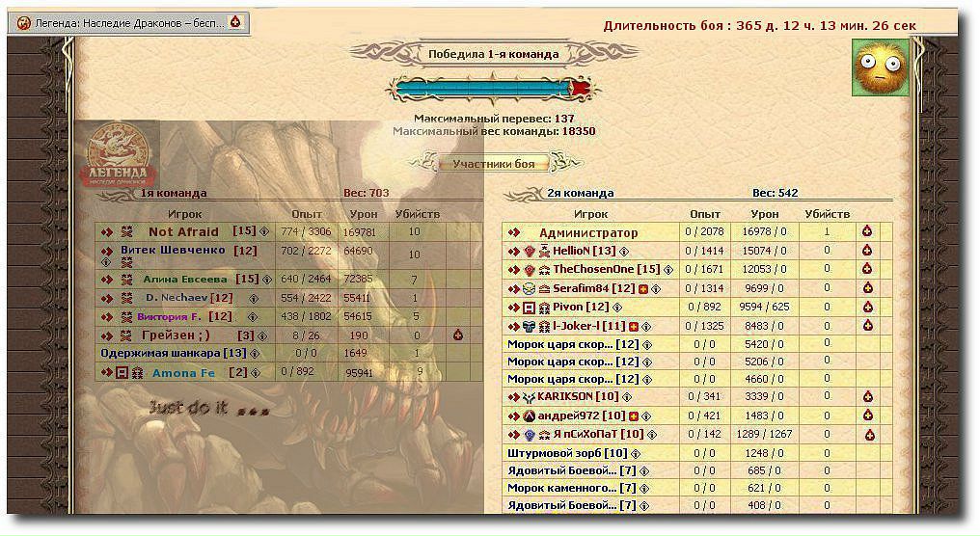This screenshot has width=980, height=536.
Task: Click info icon next to Amona Fe [2]
Action: pyautogui.click(x=255, y=373)
